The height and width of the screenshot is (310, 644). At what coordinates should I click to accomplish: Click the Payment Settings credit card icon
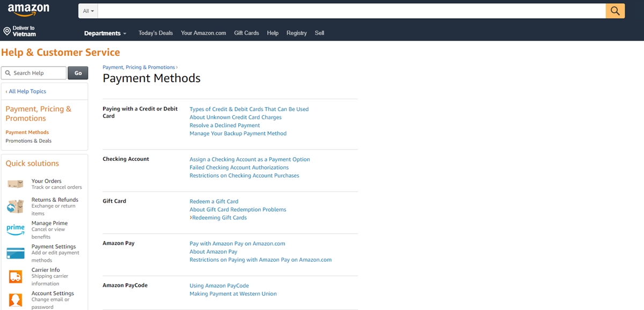(16, 253)
